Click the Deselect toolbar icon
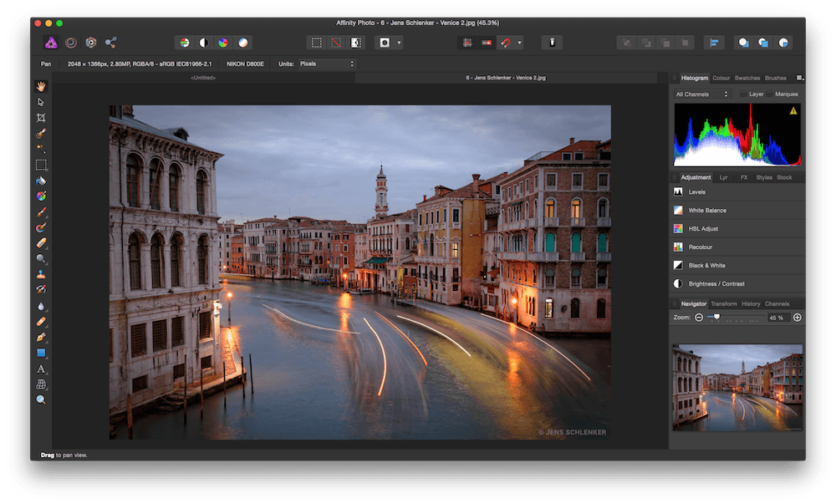This screenshot has width=836, height=504. click(336, 43)
